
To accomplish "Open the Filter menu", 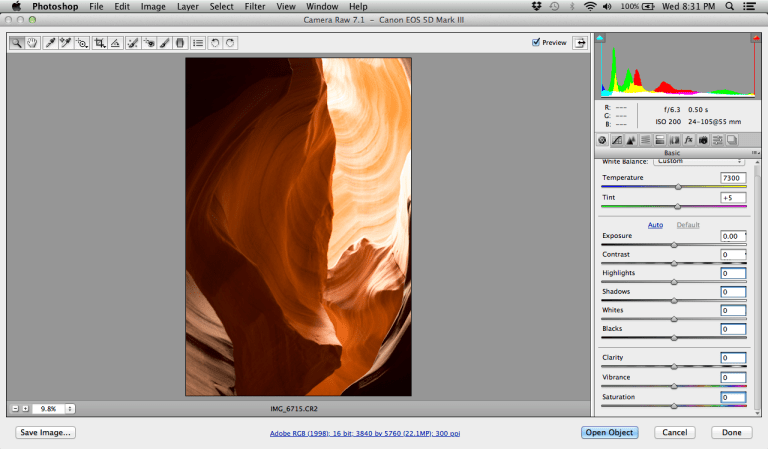I will click(x=254, y=7).
